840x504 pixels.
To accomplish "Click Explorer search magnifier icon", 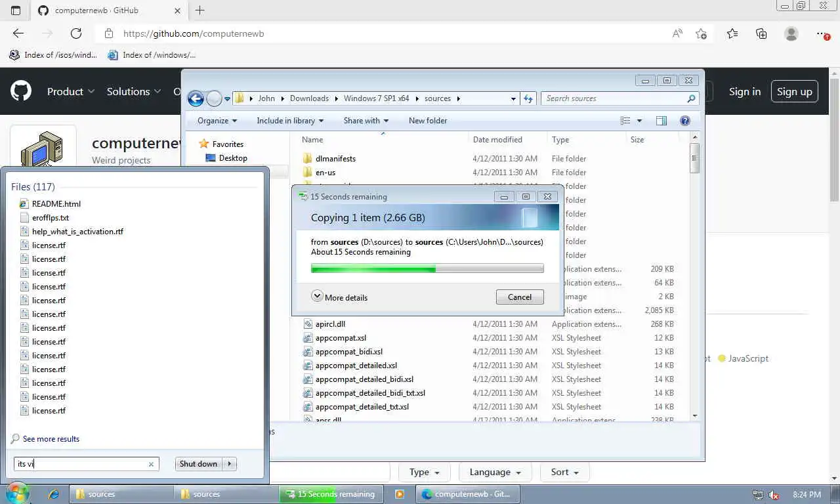I will (x=690, y=98).
